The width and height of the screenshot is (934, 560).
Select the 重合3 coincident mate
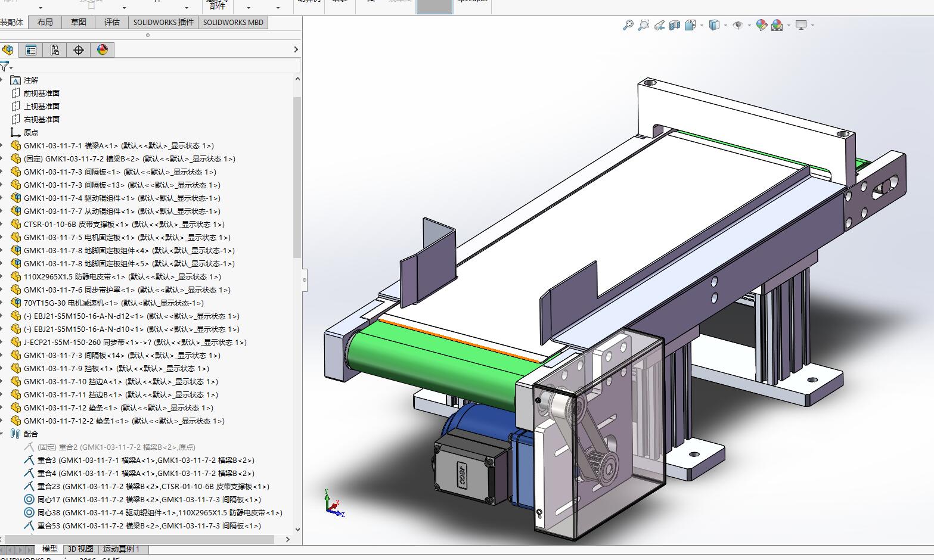point(145,460)
